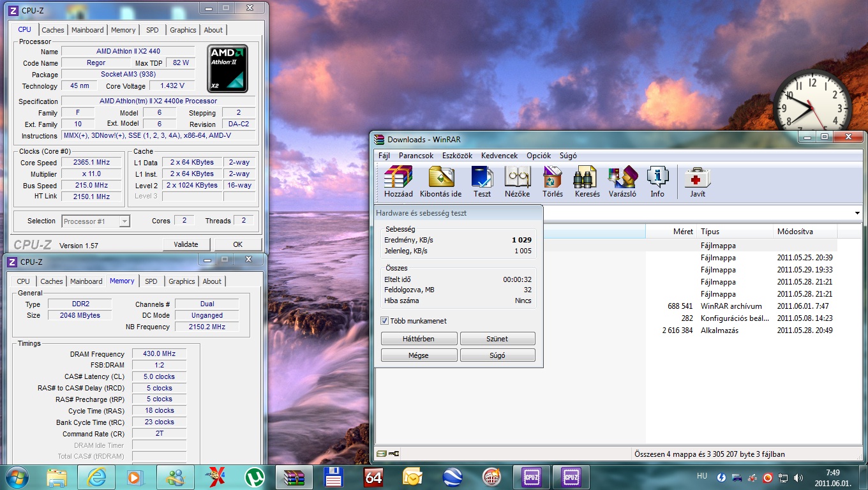Cancel the speed test with Mégse
The width and height of the screenshot is (868, 490).
[x=419, y=355]
